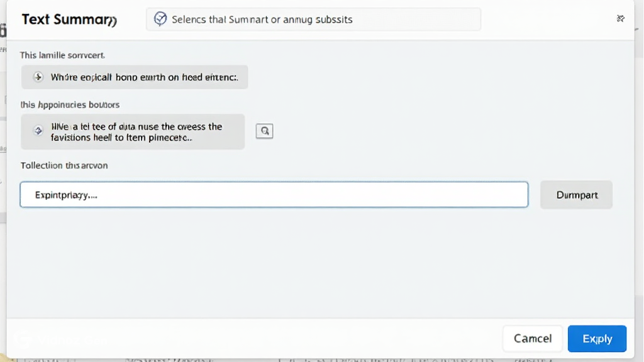
Task: Click the "Tollection this arcvon" label
Action: click(64, 166)
